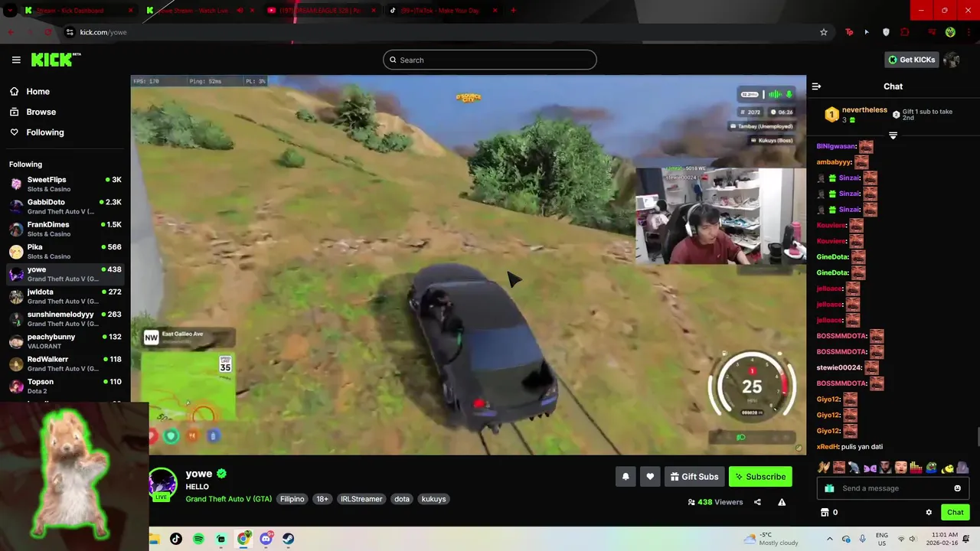The image size is (980, 551).
Task: Select sunshinemelodyyy channel in Following
Action: [x=65, y=318]
